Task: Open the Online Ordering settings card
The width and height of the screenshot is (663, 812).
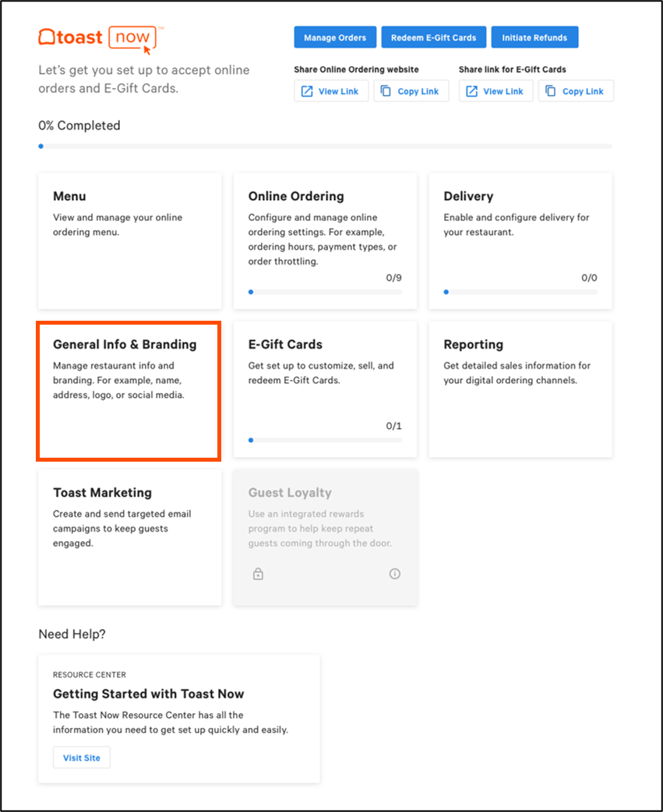Action: [x=325, y=241]
